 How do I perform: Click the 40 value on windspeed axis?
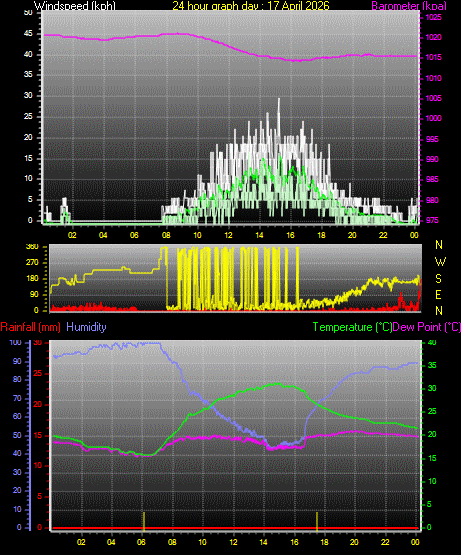(x=28, y=54)
